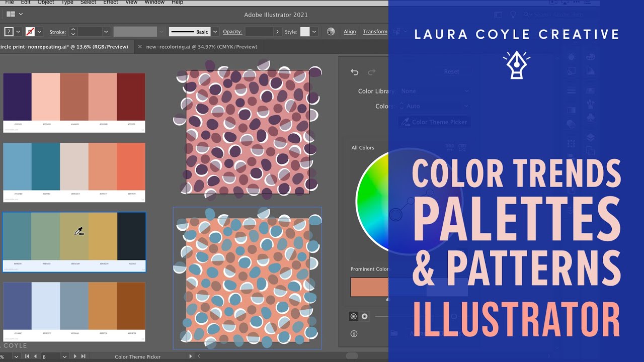Click the Stroke color box with red slash
Viewport: 644px width, 362px height.
coord(30,32)
